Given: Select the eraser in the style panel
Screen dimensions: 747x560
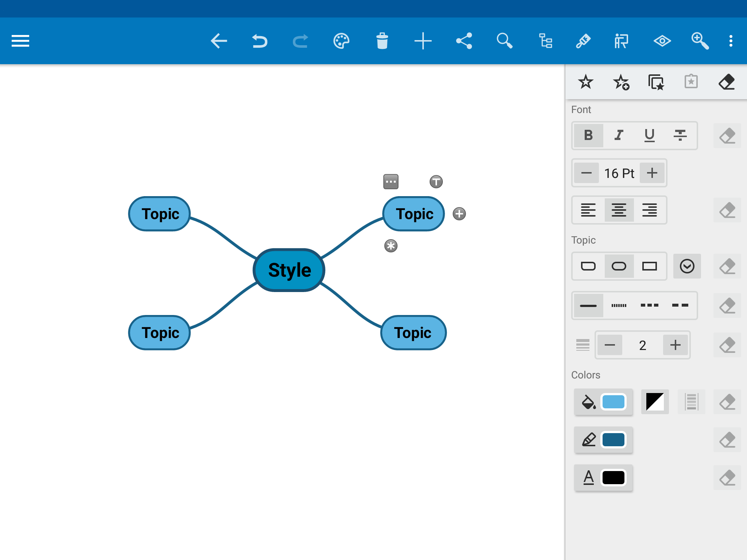Looking at the screenshot, I should coord(726,82).
